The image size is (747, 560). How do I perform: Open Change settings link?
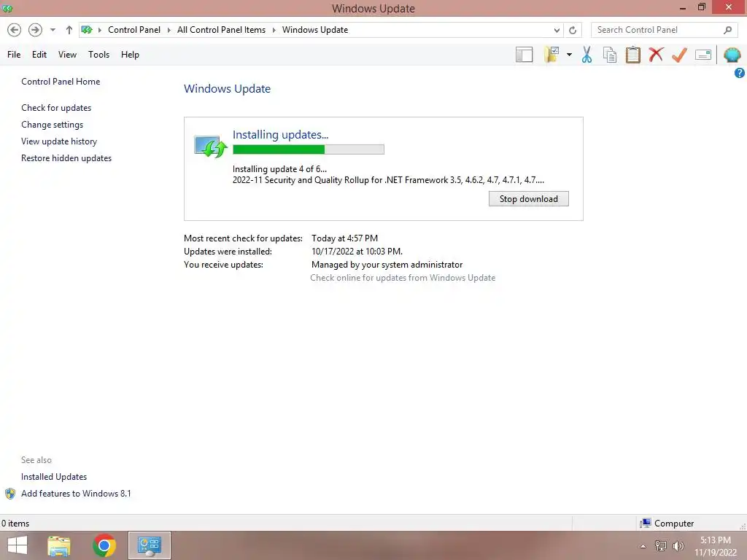(52, 124)
